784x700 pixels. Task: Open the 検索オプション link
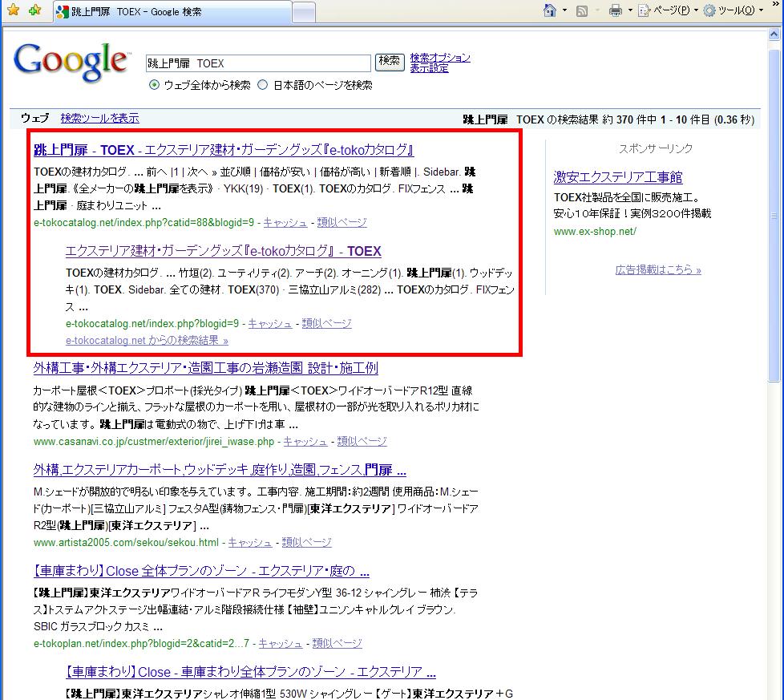(439, 58)
